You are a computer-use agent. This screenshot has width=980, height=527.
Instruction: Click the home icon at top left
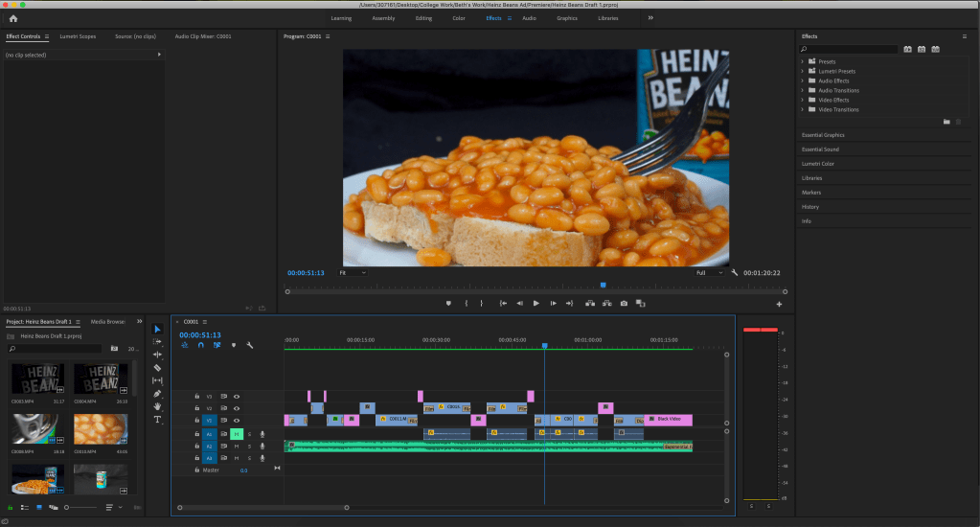13,18
